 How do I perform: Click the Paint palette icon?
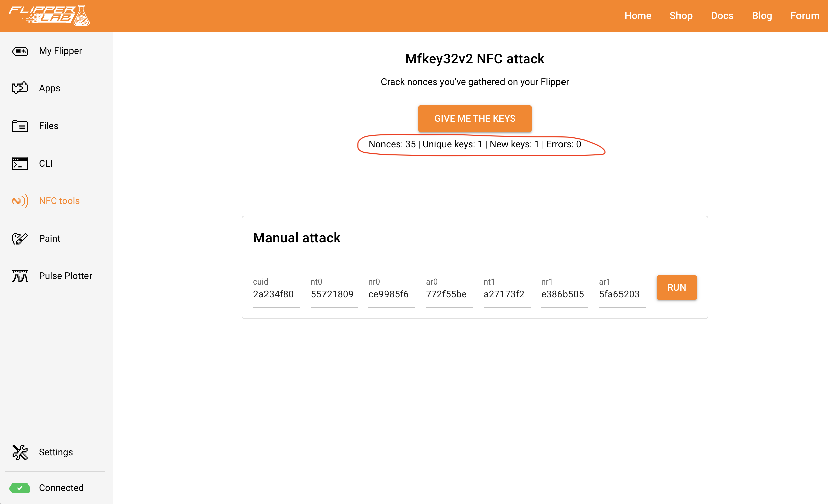click(20, 239)
